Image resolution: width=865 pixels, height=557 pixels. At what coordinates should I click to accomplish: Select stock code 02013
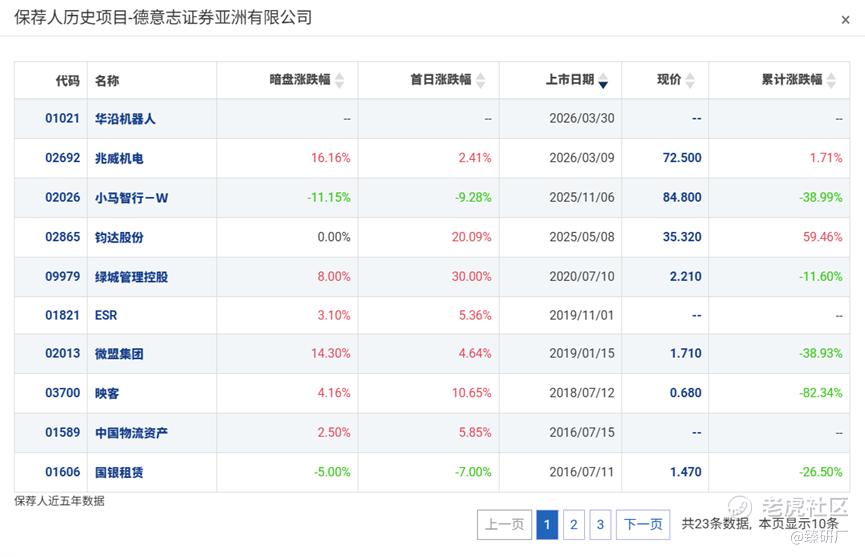pos(62,354)
